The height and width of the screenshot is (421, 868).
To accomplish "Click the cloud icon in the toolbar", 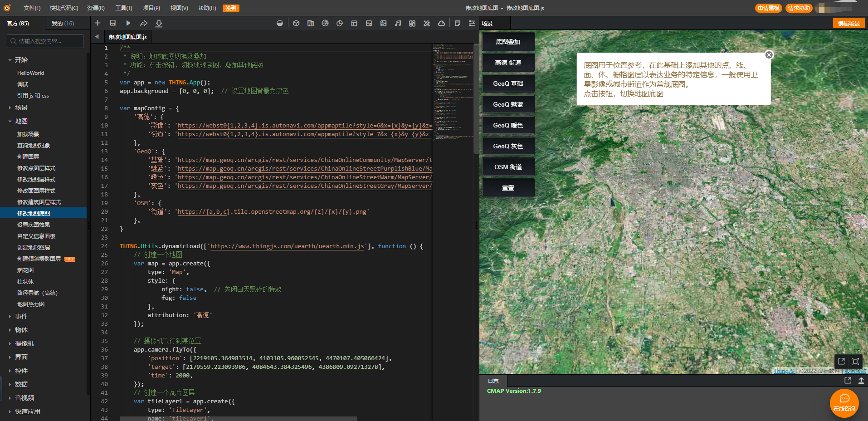I will point(441,23).
